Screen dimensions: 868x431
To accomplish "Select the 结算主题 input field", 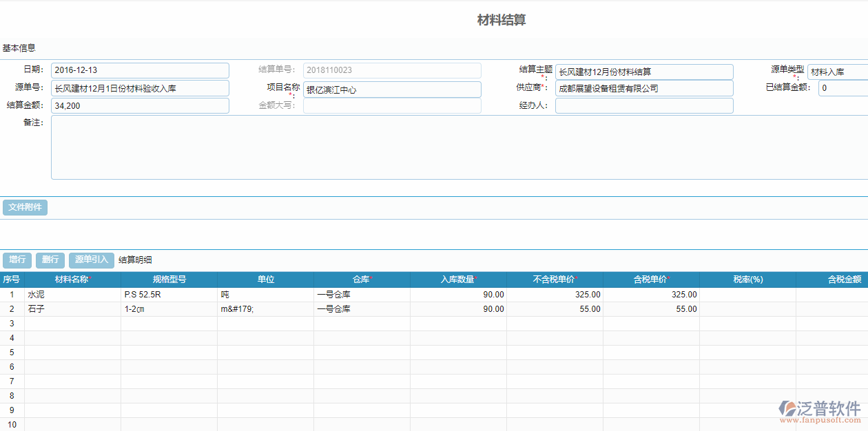I will (644, 72).
